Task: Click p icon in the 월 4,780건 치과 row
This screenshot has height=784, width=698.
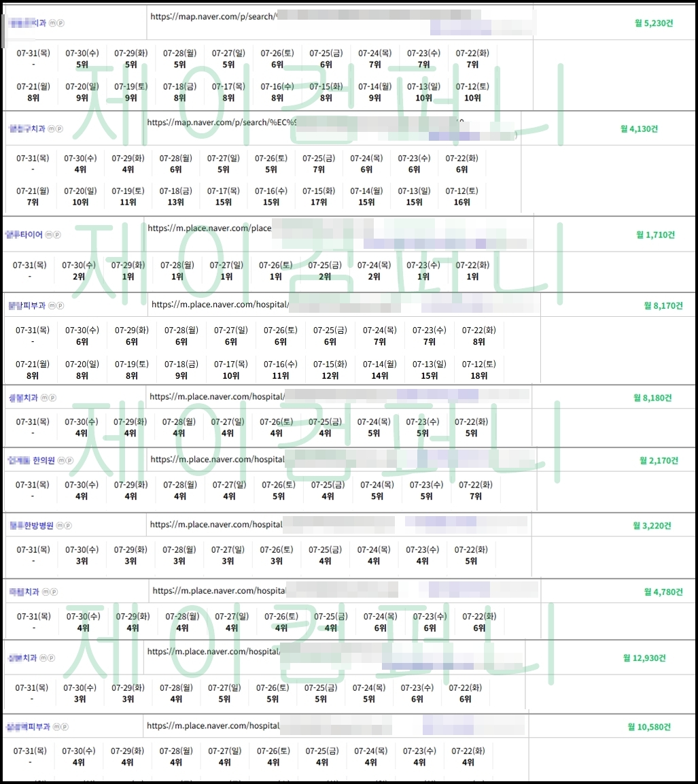Action: (54, 592)
